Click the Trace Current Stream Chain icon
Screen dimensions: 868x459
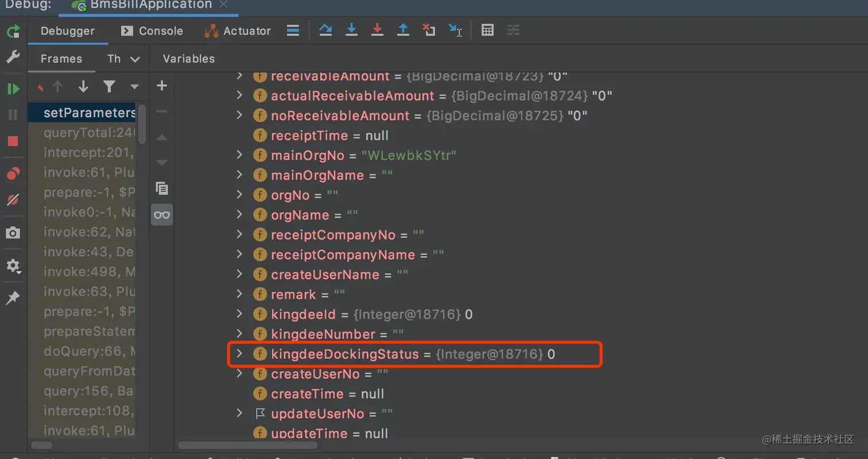pyautogui.click(x=513, y=30)
